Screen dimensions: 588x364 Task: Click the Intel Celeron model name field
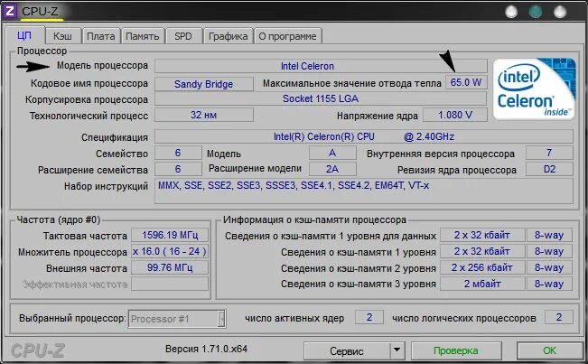(x=321, y=66)
